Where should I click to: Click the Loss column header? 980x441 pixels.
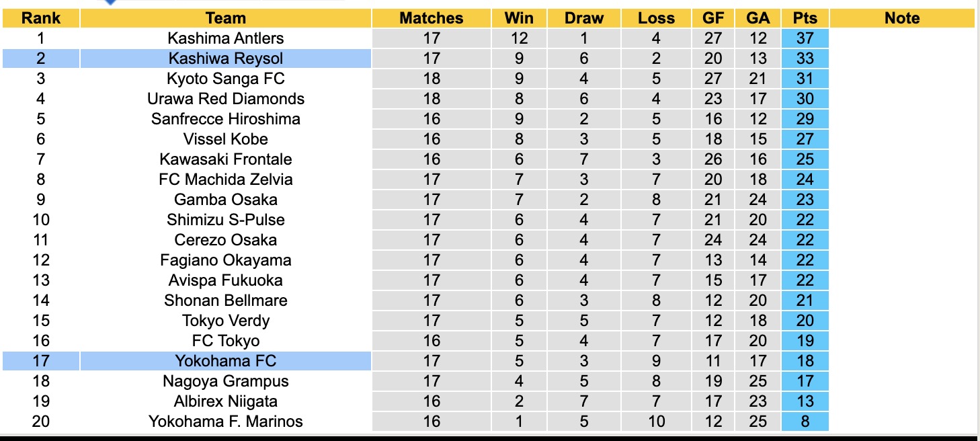coord(656,18)
